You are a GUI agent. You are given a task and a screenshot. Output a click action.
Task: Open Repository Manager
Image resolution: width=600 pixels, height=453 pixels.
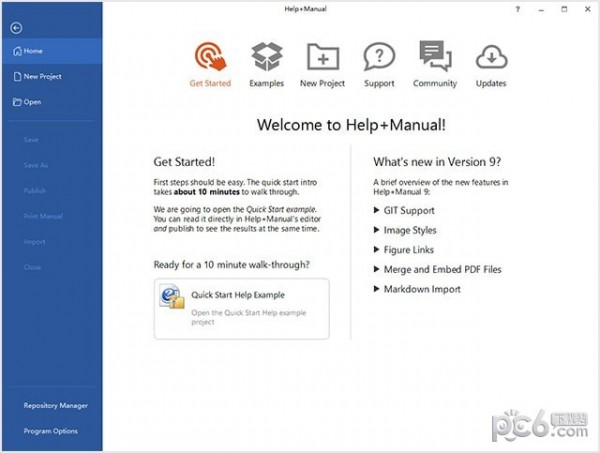(x=55, y=406)
